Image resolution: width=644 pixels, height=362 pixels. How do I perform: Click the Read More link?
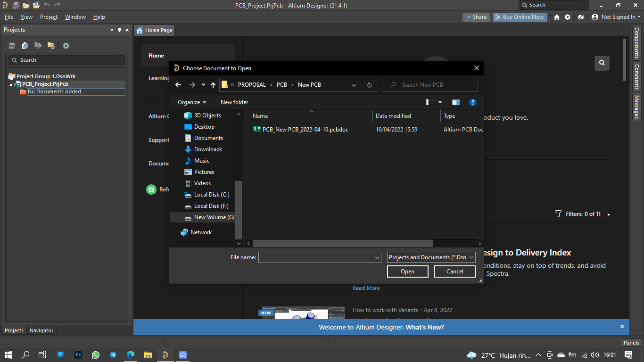tap(366, 288)
